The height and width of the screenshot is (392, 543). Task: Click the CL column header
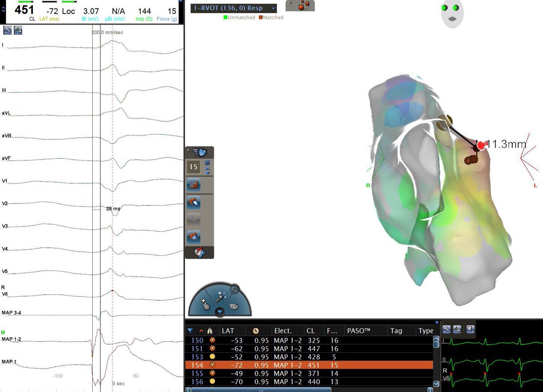click(310, 331)
